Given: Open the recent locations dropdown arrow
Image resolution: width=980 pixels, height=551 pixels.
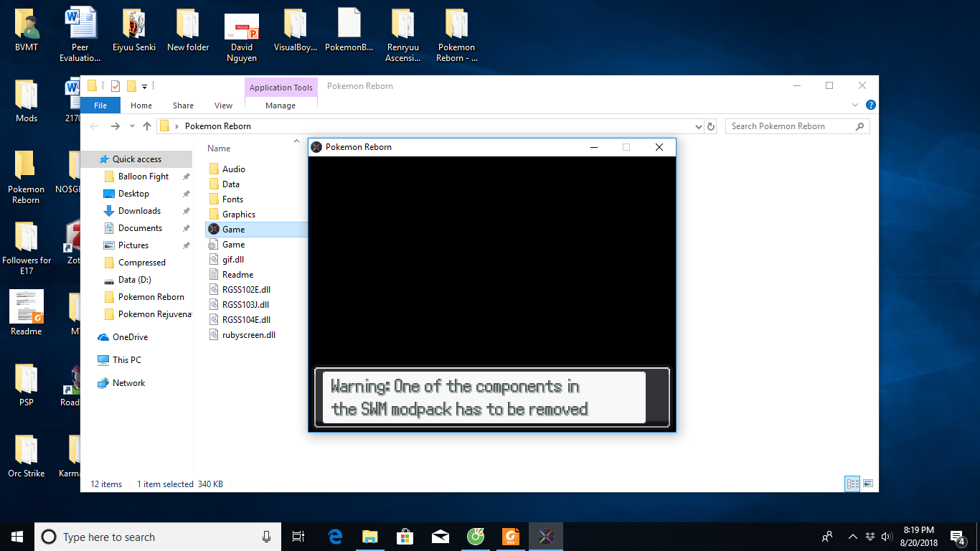Looking at the screenshot, I should 132,126.
